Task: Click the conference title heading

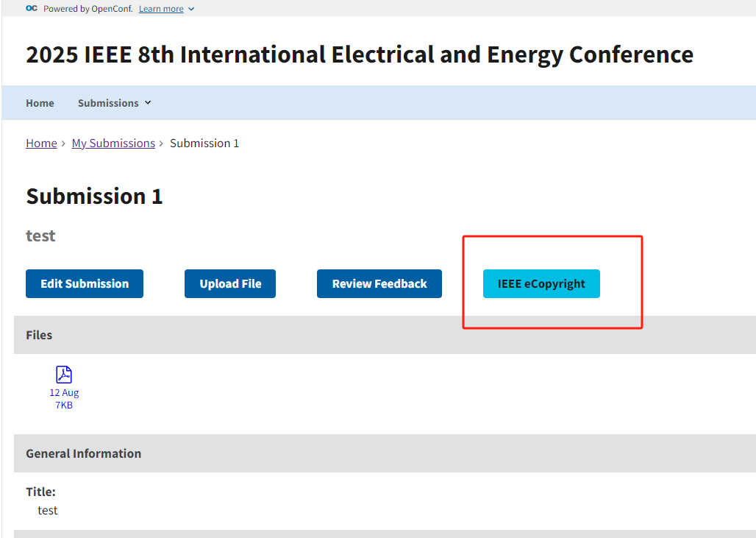Action: coord(360,54)
